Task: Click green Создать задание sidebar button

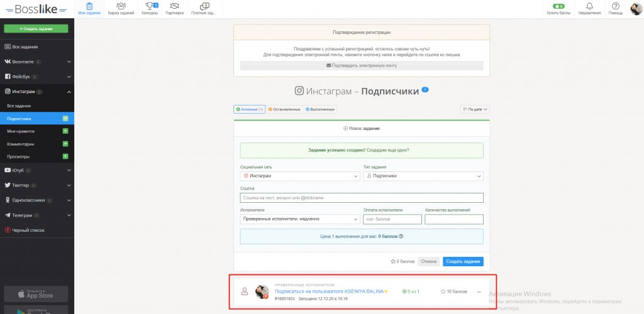Action: (36, 29)
